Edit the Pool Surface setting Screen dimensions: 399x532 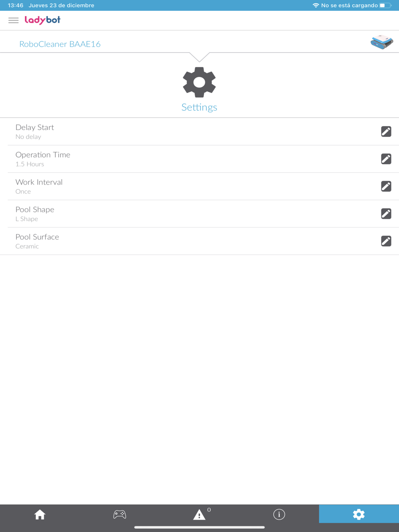[x=386, y=241]
